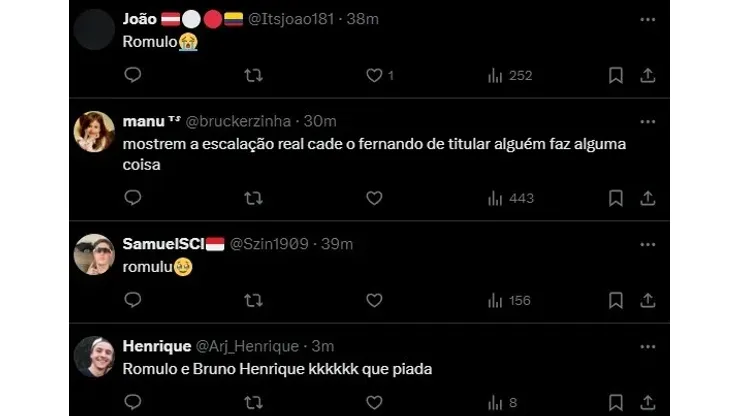Image resolution: width=740 pixels, height=416 pixels.
Task: Open more options on SamuelSCI's tweet
Action: 647,244
